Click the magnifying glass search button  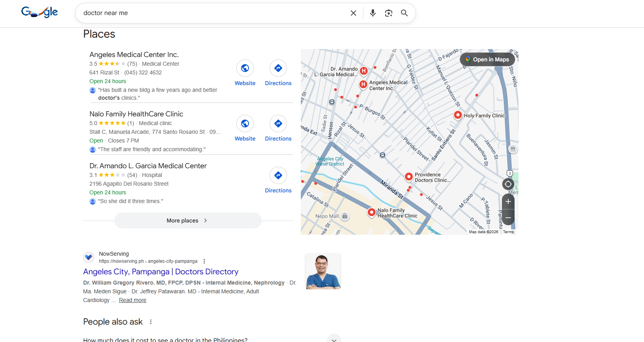404,13
